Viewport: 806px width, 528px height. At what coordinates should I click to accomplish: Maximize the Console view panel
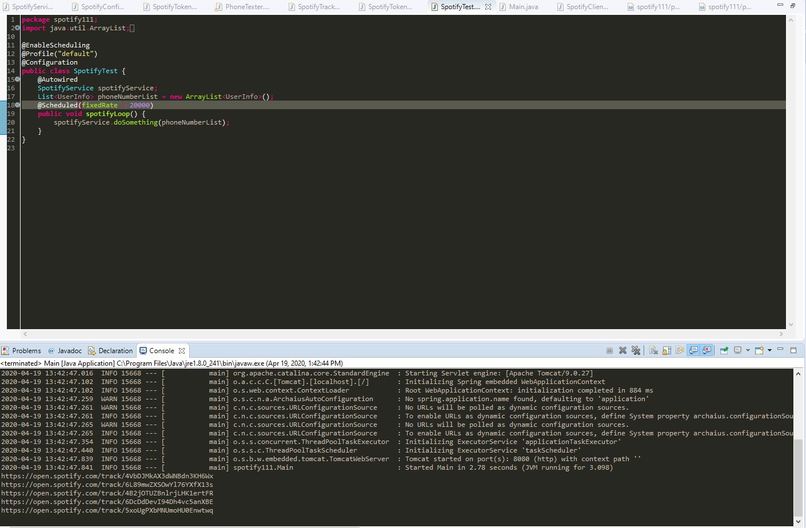(x=793, y=350)
